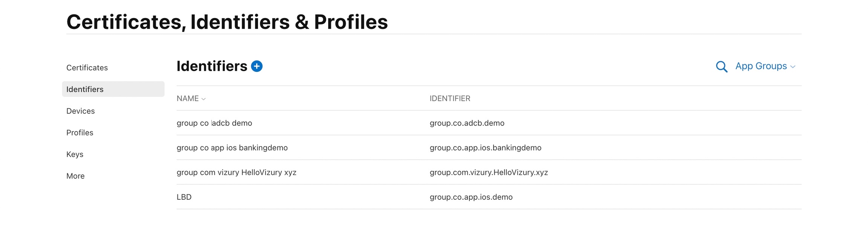Viewport: 868px width, 252px height.
Task: Open the Profiles section
Action: pyautogui.click(x=80, y=133)
